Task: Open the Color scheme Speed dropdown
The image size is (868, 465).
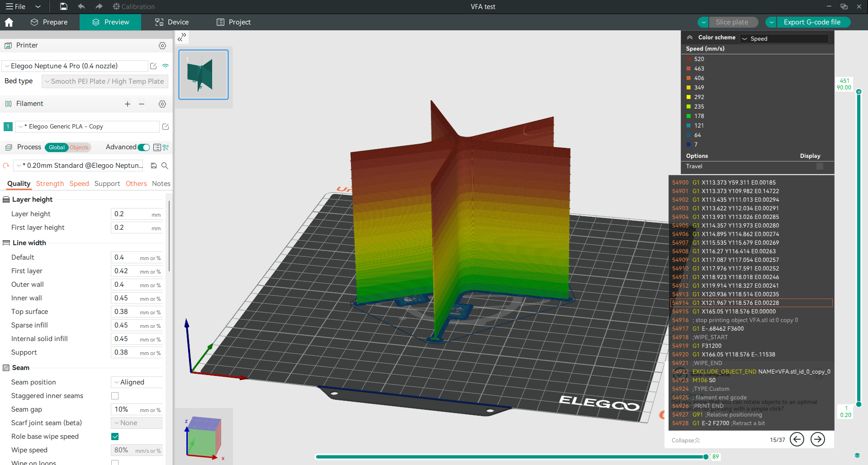Action: [784, 39]
